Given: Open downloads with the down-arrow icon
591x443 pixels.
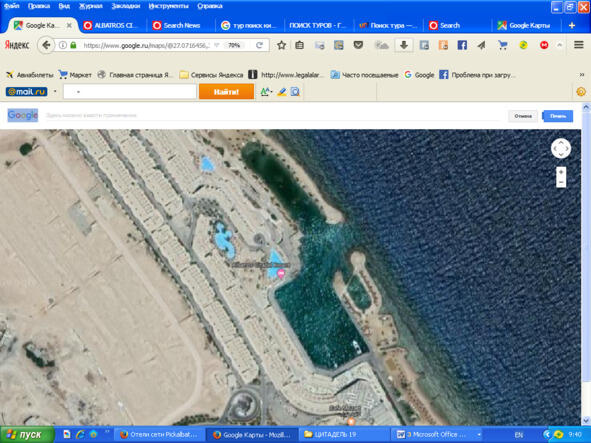Looking at the screenshot, I should (x=404, y=45).
